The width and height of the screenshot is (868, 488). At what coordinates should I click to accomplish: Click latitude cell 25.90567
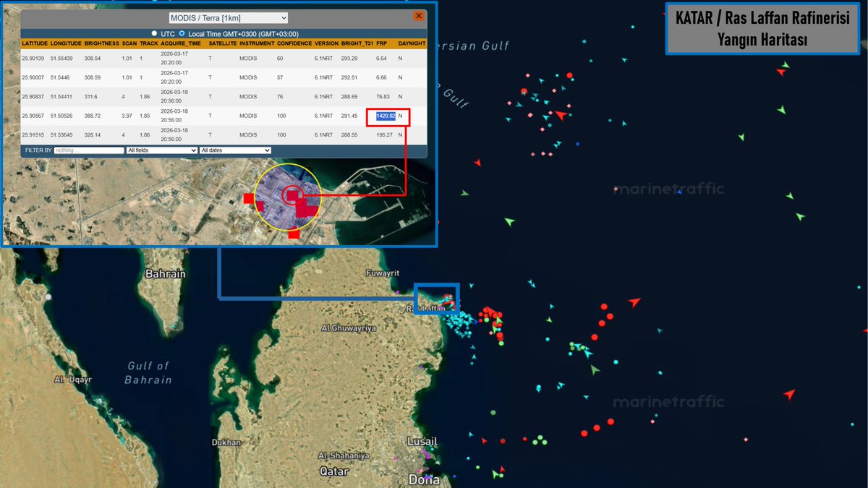33,116
